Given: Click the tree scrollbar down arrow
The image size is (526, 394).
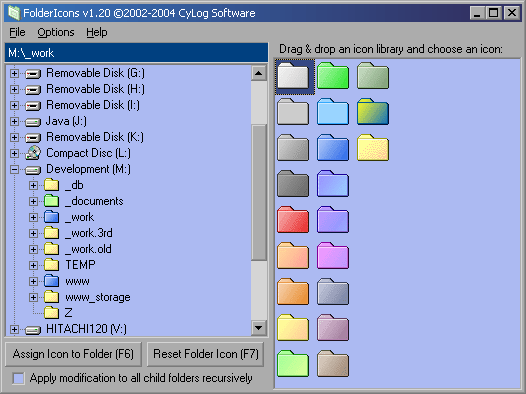Looking at the screenshot, I should pos(259,328).
